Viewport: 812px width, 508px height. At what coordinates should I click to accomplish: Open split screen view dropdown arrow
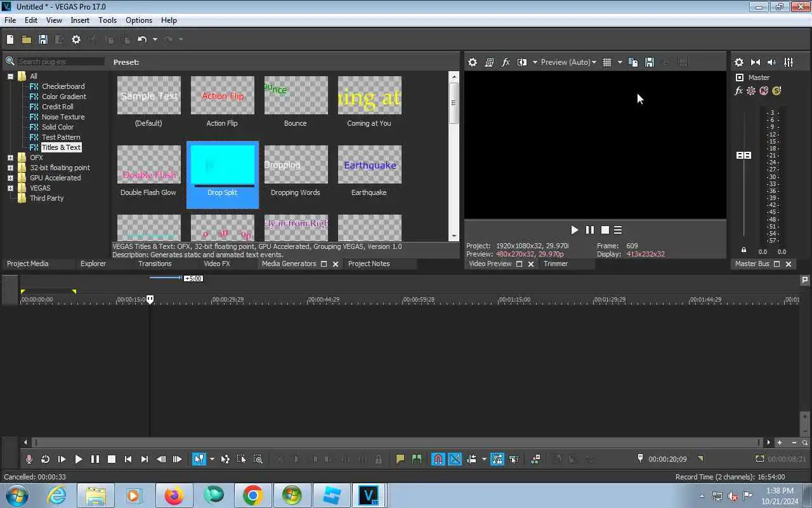click(x=535, y=62)
